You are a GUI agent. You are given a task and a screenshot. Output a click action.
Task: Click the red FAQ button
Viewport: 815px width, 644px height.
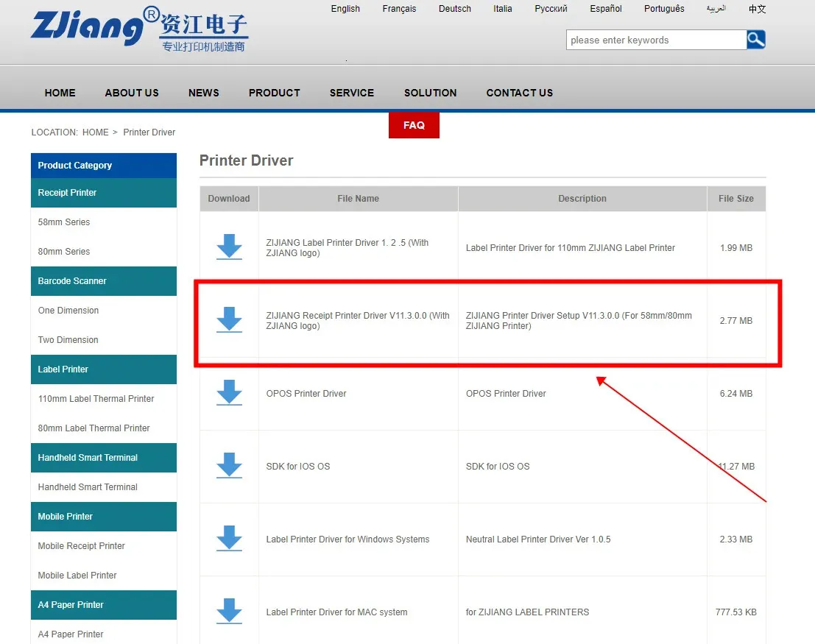[414, 125]
